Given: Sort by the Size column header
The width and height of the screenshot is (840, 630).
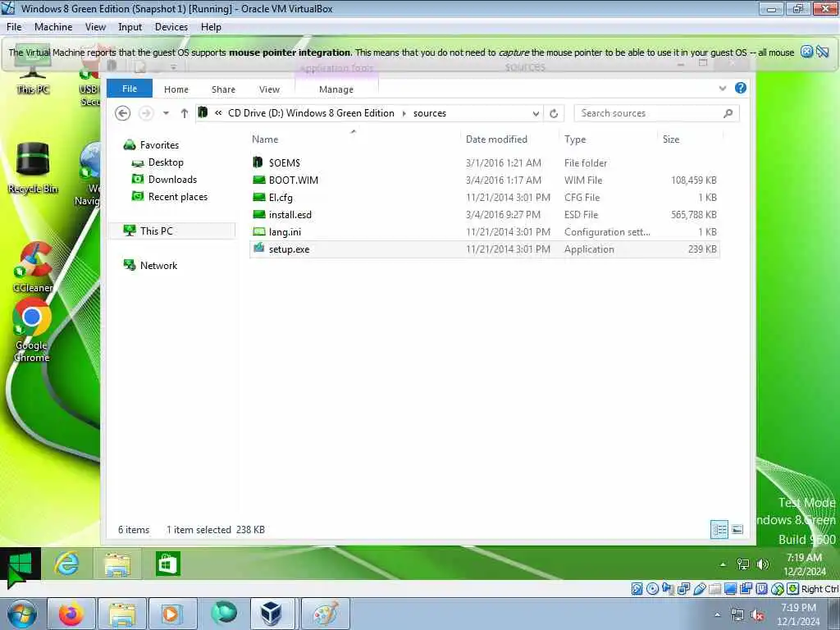Looking at the screenshot, I should (x=671, y=139).
